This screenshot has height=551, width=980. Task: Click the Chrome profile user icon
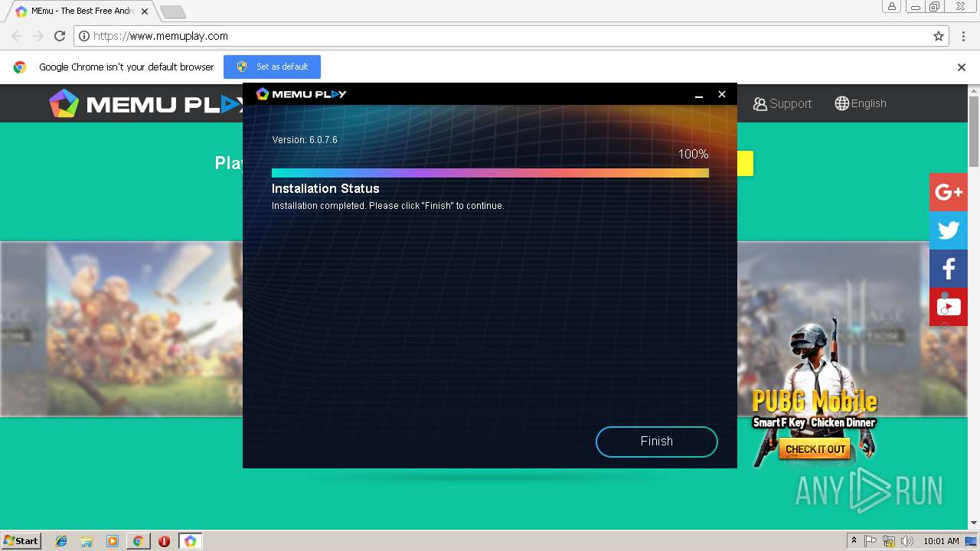(892, 7)
